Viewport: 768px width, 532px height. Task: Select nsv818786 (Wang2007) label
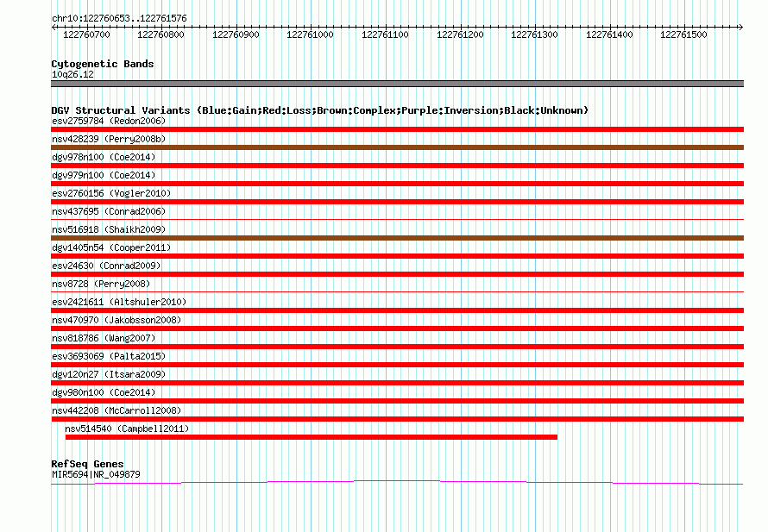(x=104, y=338)
